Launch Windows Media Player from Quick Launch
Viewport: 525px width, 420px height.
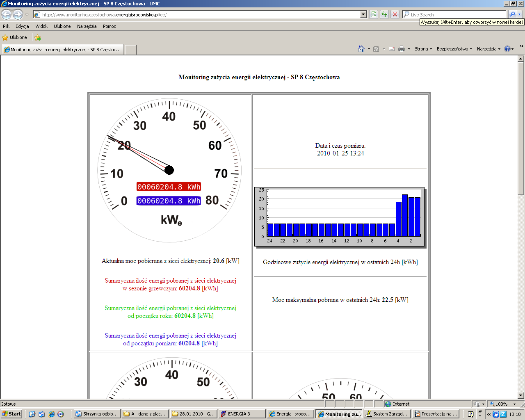click(x=61, y=414)
